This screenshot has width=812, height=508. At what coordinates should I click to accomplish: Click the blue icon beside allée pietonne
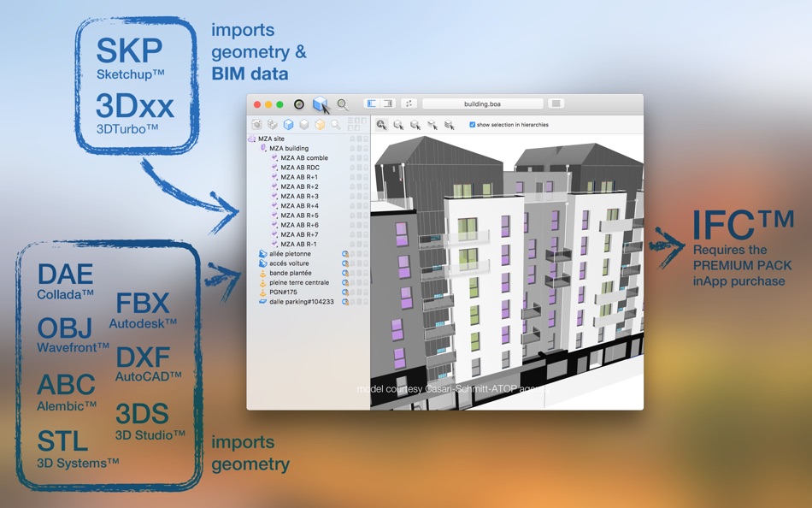pos(263,254)
